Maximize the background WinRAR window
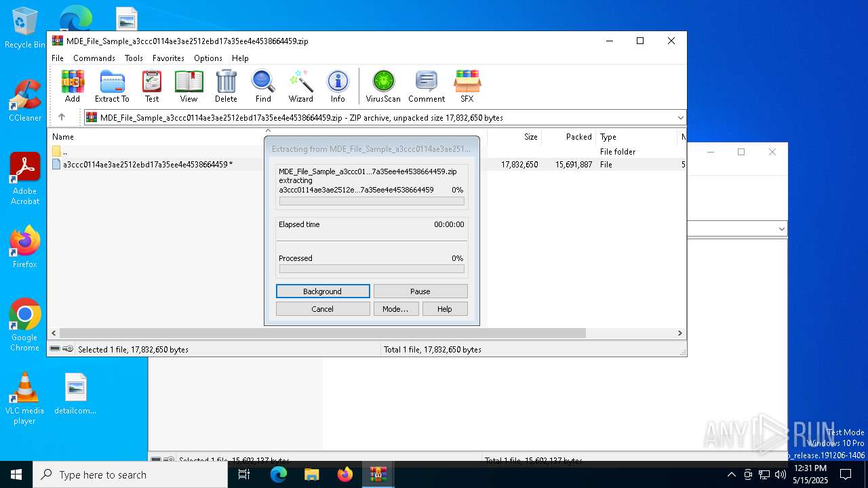 [x=741, y=152]
